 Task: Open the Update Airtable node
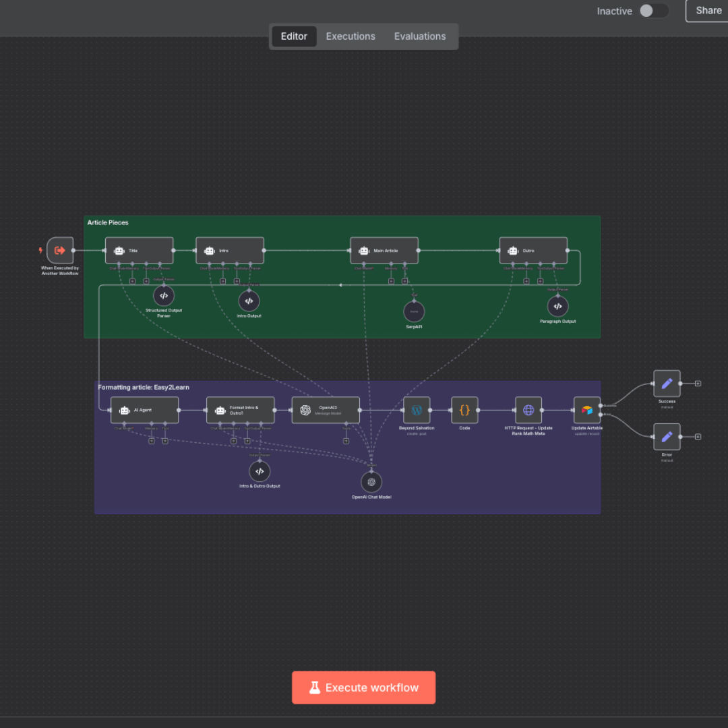(586, 410)
